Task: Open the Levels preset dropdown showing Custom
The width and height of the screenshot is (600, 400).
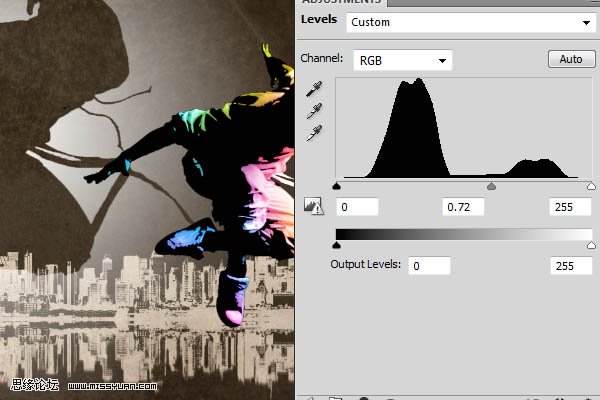Action: 471,22
